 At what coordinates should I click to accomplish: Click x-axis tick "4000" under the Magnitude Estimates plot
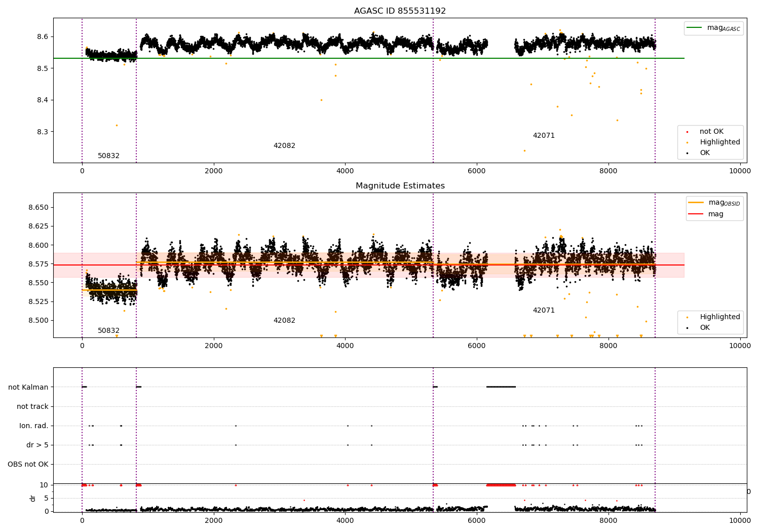click(345, 346)
